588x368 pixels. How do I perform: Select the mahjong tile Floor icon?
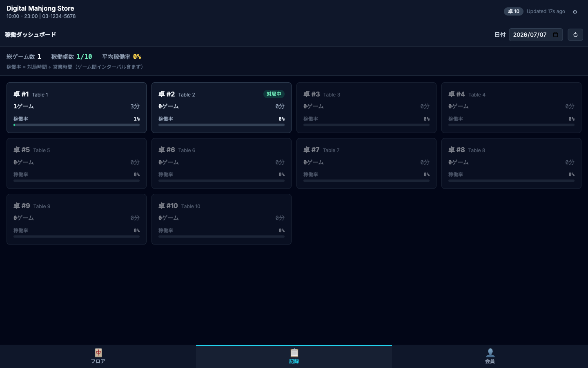(98, 352)
